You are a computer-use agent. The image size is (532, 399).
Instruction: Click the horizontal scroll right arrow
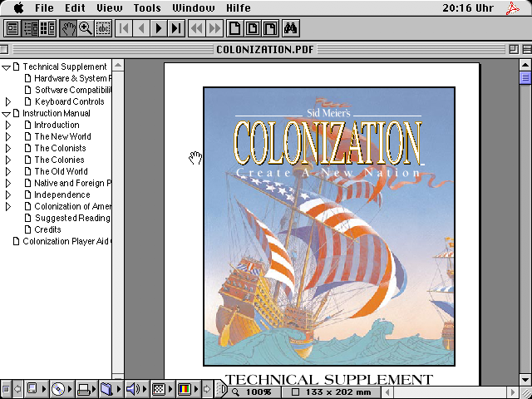(513, 392)
